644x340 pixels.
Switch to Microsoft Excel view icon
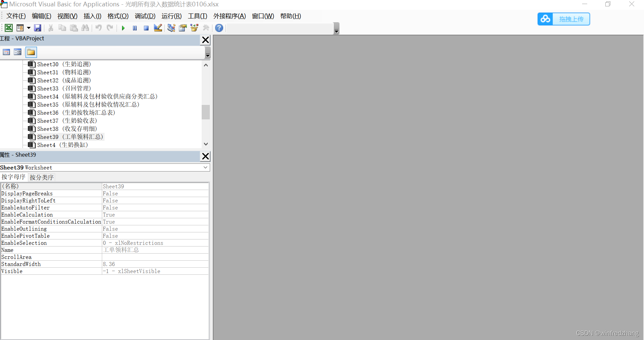point(9,28)
